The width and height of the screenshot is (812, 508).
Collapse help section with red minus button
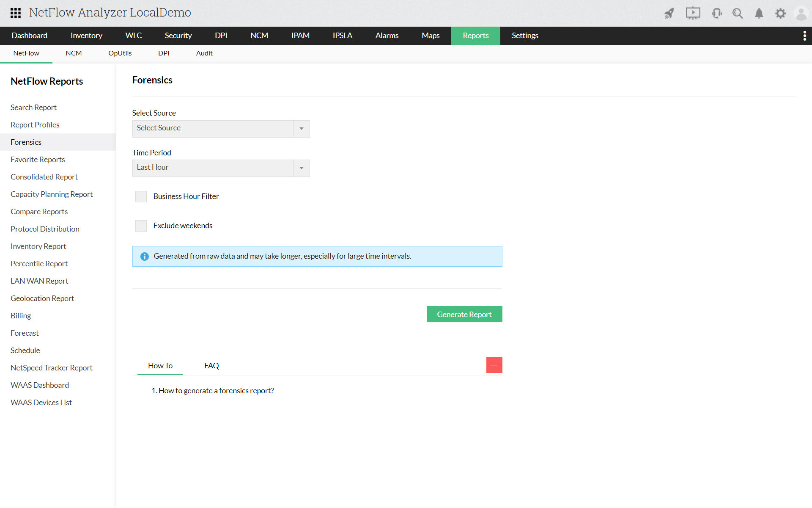(x=494, y=365)
